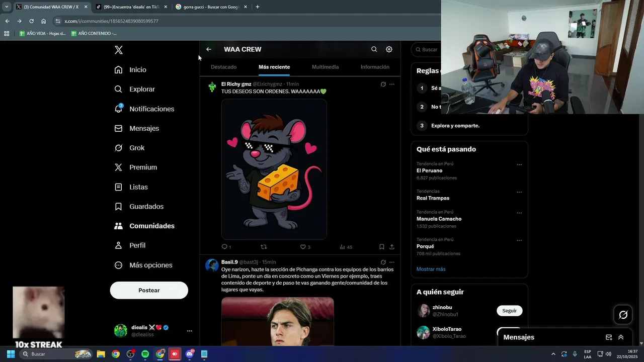Switch to the Multimedia tab
644x362 pixels.
[x=325, y=67]
